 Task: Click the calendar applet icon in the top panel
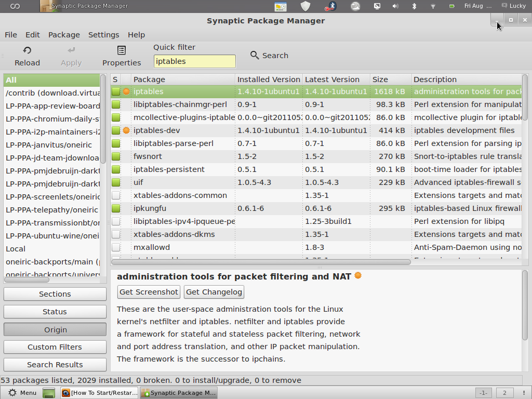[x=281, y=6]
